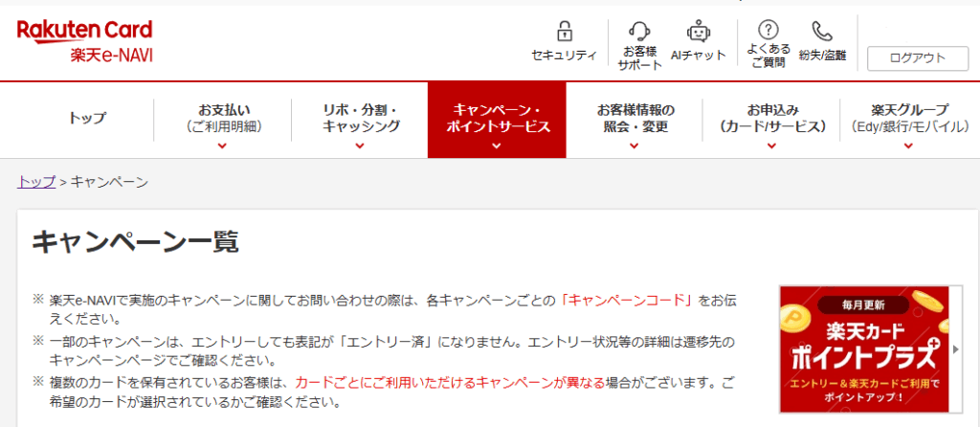Go to the トップ menu tab
This screenshot has width=980, height=427.
(x=87, y=119)
